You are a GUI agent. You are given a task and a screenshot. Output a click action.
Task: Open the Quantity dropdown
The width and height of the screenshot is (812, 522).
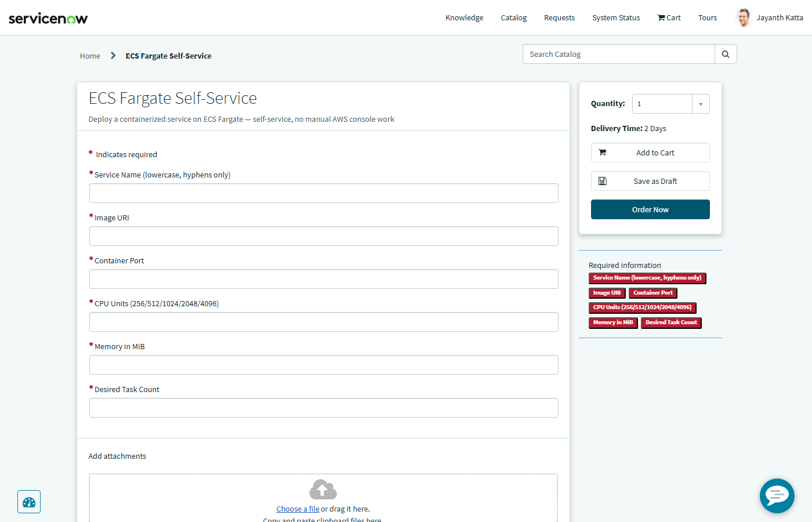point(671,104)
